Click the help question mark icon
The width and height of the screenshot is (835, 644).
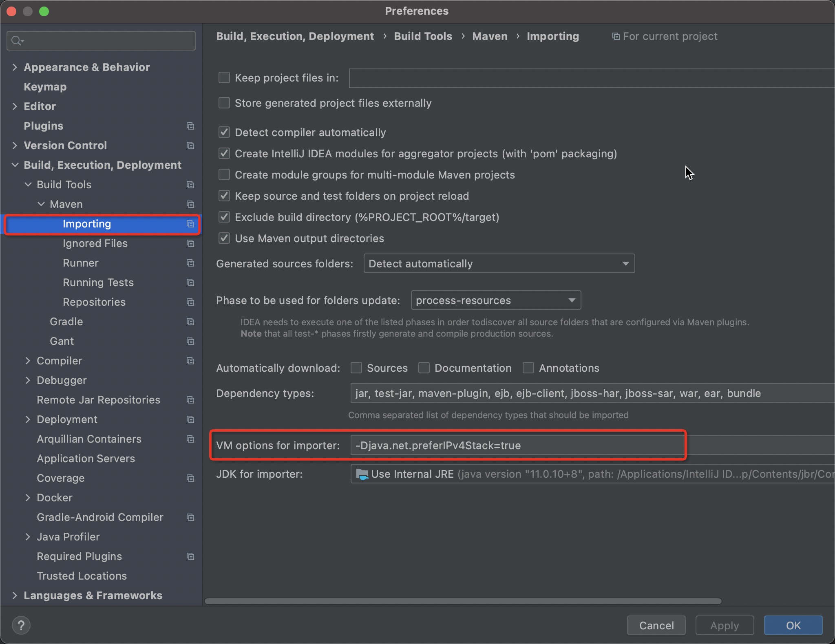(21, 624)
